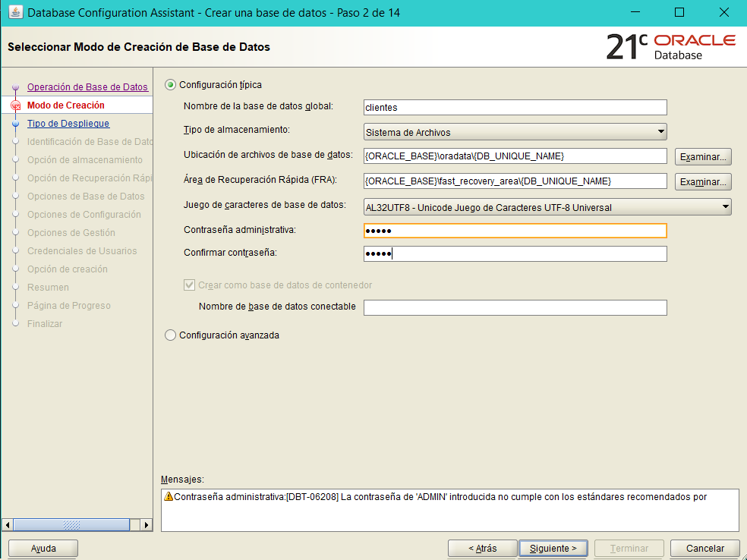Go to Tipo de Despliegue step
The width and height of the screenshot is (747, 560).
click(68, 124)
